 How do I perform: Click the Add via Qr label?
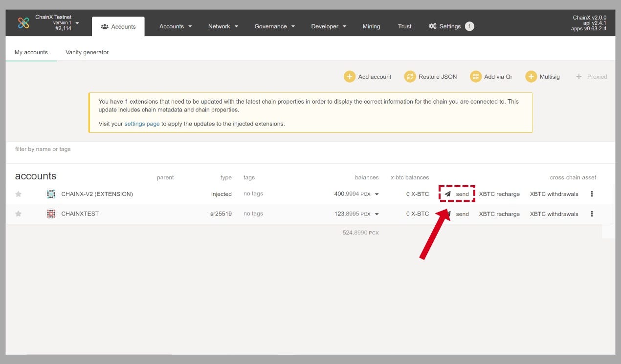coord(498,77)
